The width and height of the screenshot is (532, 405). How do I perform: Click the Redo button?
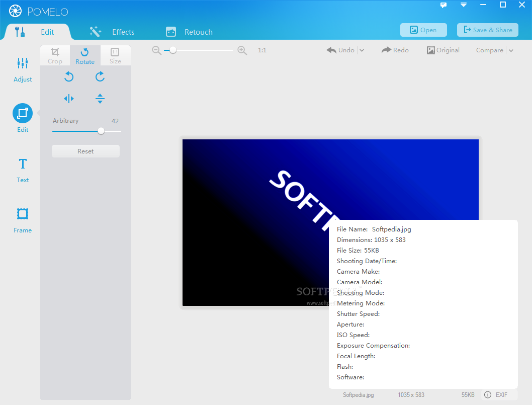pyautogui.click(x=395, y=50)
